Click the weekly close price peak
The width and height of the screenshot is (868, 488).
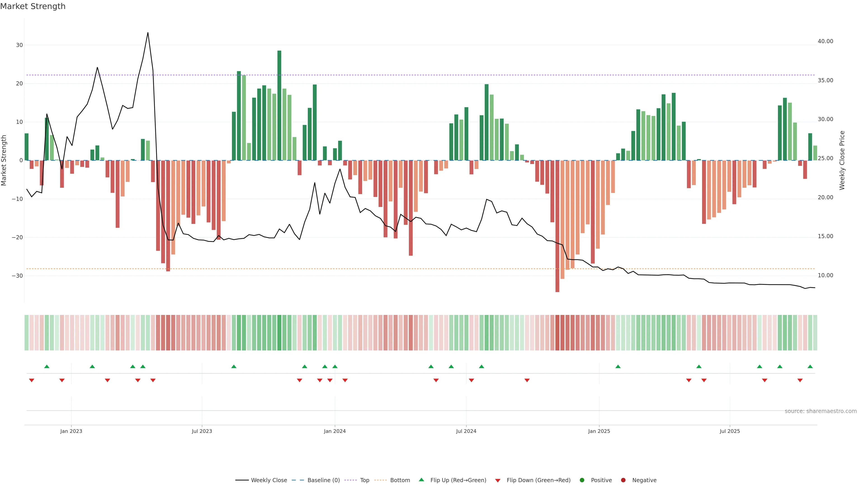click(x=148, y=33)
